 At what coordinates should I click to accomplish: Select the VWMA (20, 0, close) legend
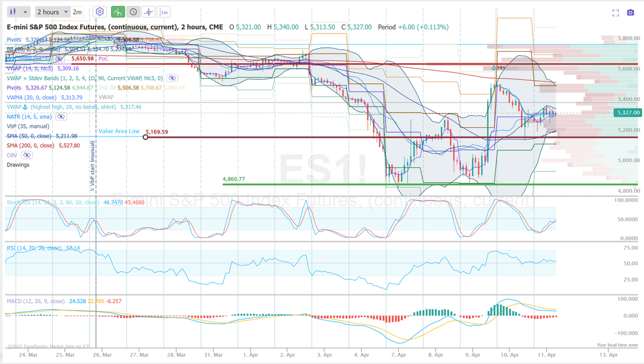tap(31, 97)
